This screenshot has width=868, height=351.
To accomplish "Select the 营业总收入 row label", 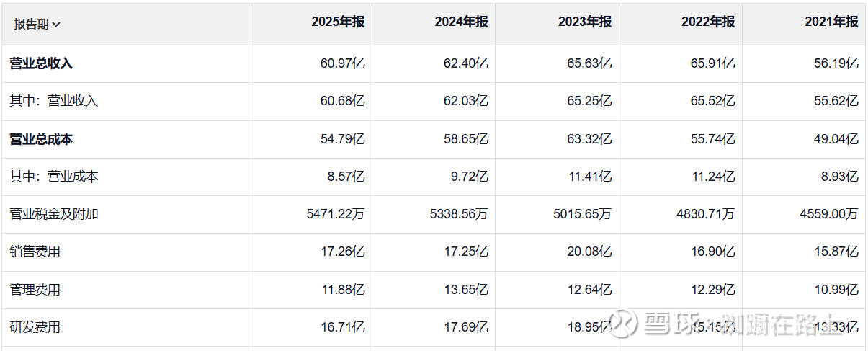I will (41, 63).
